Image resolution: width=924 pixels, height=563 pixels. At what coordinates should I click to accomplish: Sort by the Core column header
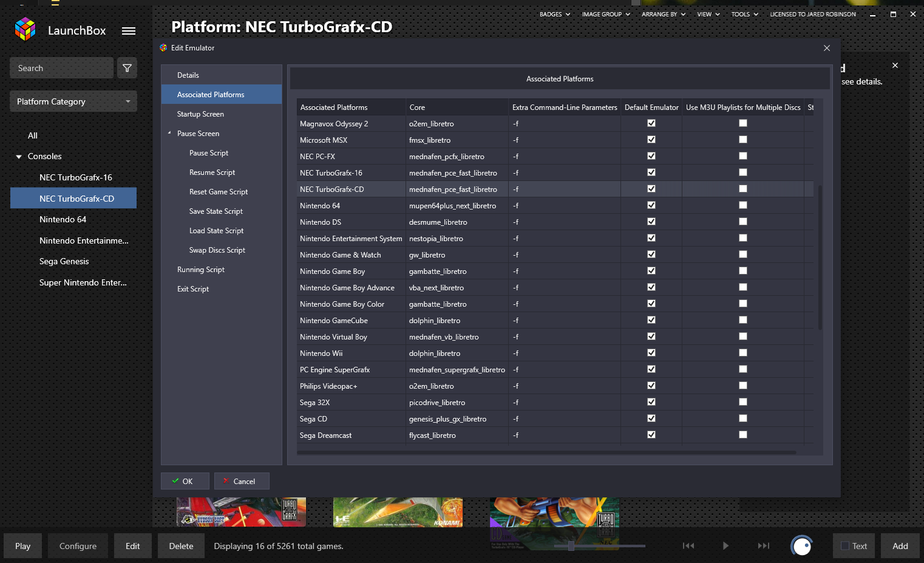pos(457,107)
